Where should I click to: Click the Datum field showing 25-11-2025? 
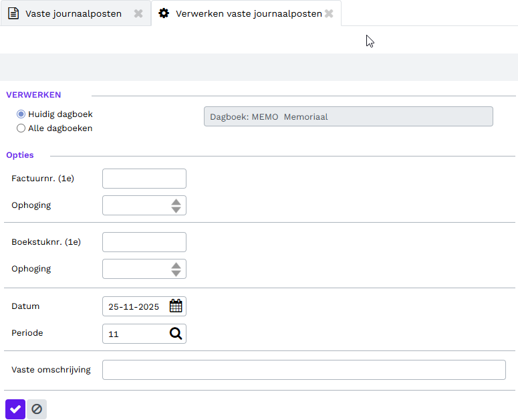click(x=135, y=306)
